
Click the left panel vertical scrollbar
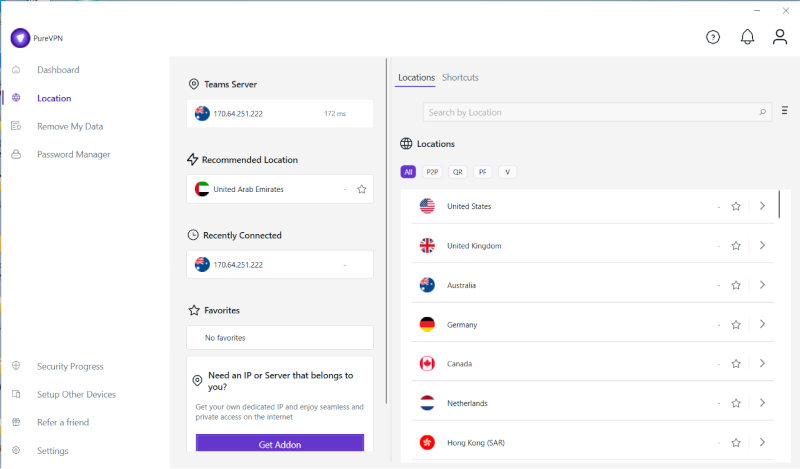tap(386, 231)
